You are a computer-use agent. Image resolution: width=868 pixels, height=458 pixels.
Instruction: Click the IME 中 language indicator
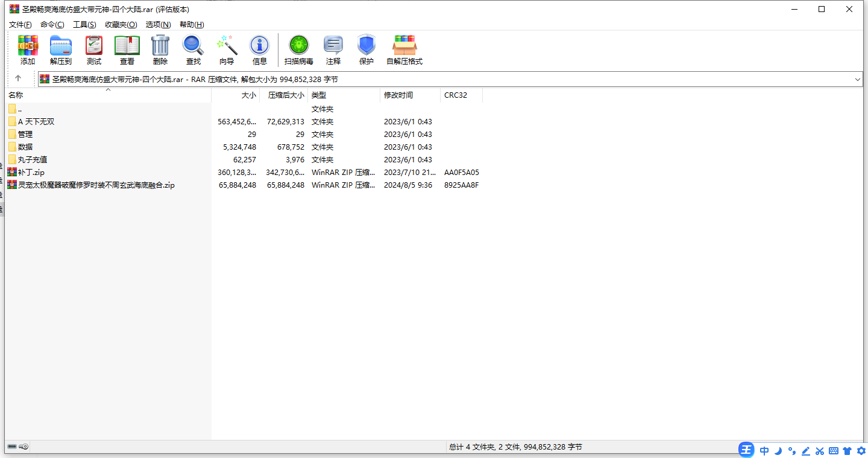(764, 451)
